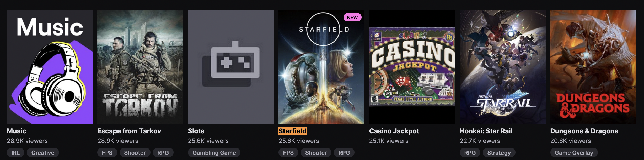Image resolution: width=644 pixels, height=160 pixels.
Task: Click the Slots placeholder controller image
Action: click(231, 67)
